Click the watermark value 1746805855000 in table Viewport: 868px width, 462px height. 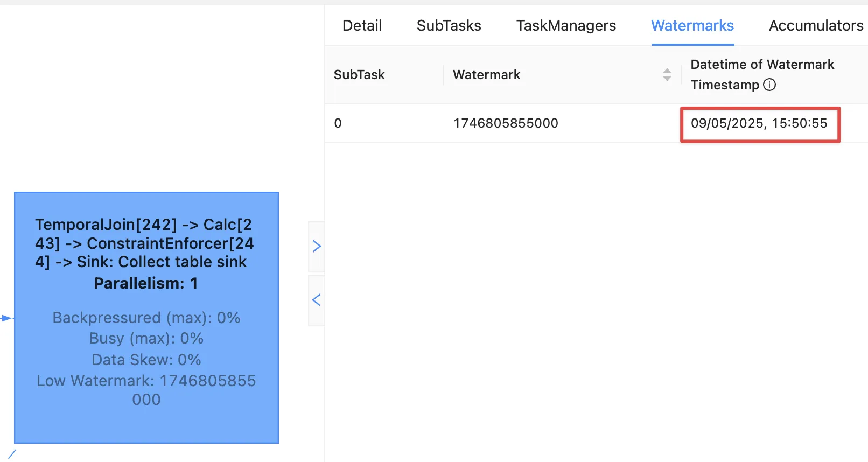click(x=506, y=123)
